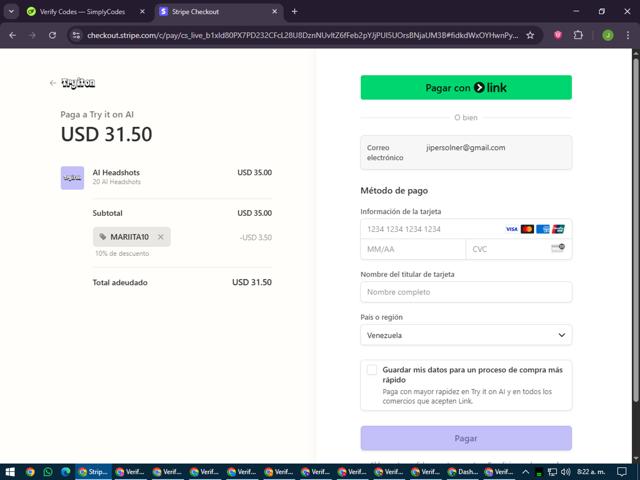The height and width of the screenshot is (480, 640).
Task: Focus the MM/AA expiry field
Action: [413, 249]
